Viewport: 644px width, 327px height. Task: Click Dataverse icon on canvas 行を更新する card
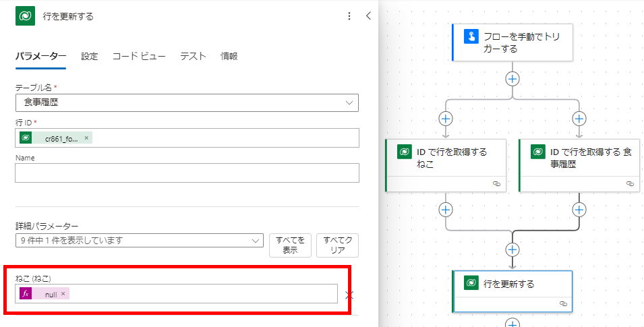point(471,283)
